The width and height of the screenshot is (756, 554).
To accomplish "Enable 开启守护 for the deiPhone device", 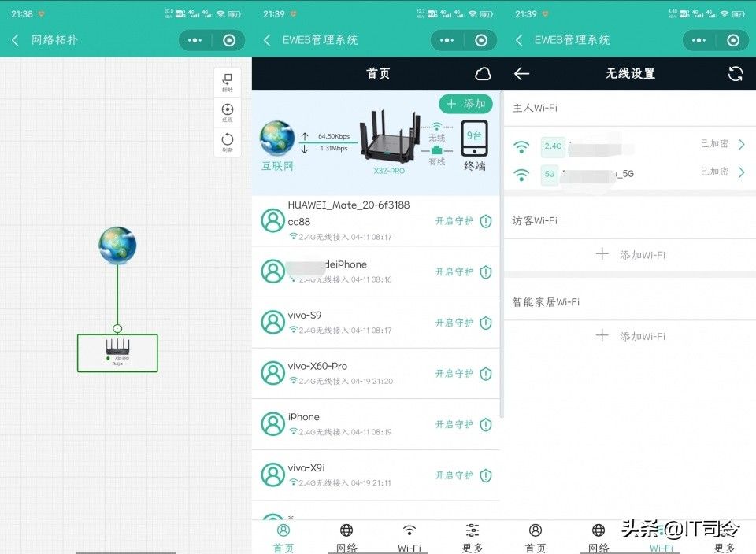I will pos(463,272).
